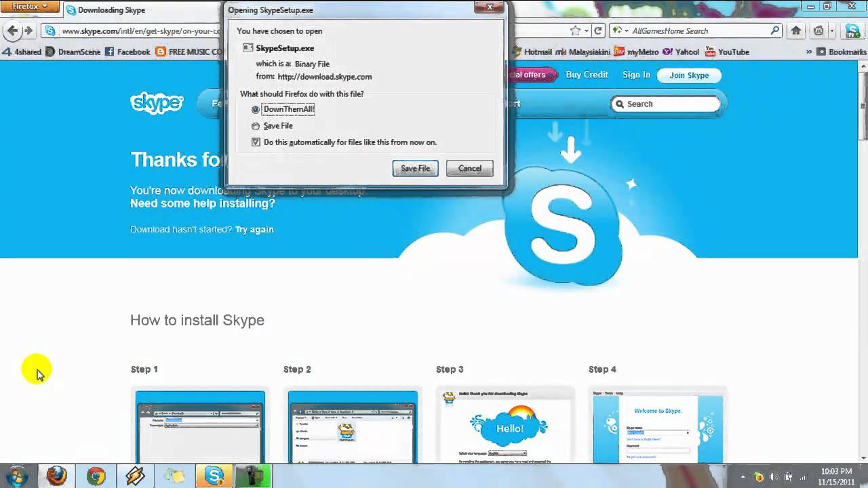The image size is (868, 488).
Task: Click the address bar URL field
Action: [141, 30]
